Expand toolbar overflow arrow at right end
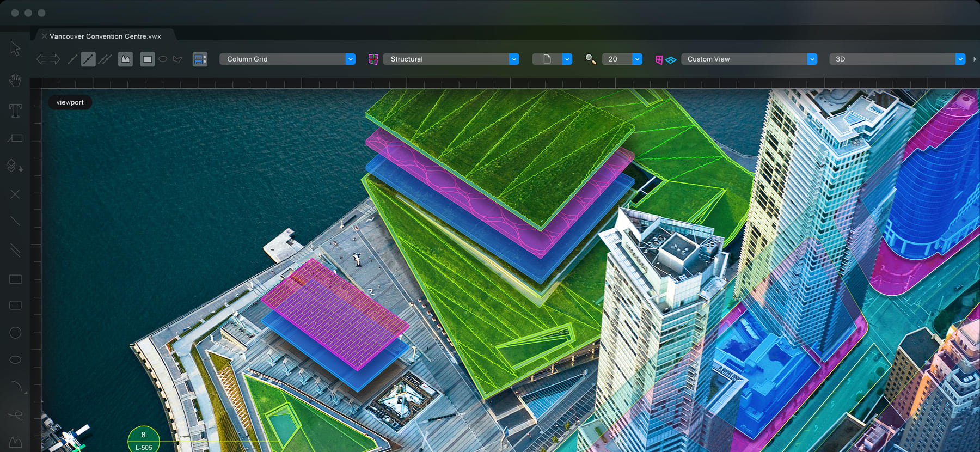 975,59
